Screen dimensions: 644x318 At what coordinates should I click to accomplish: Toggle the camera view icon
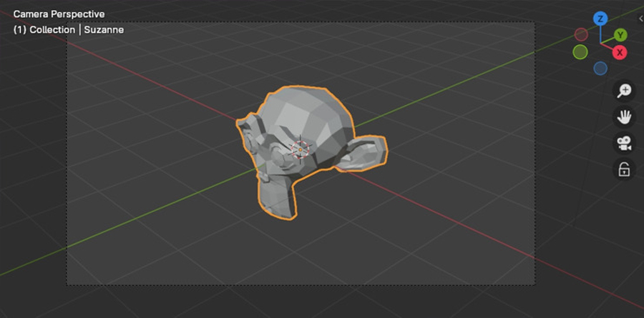click(625, 143)
